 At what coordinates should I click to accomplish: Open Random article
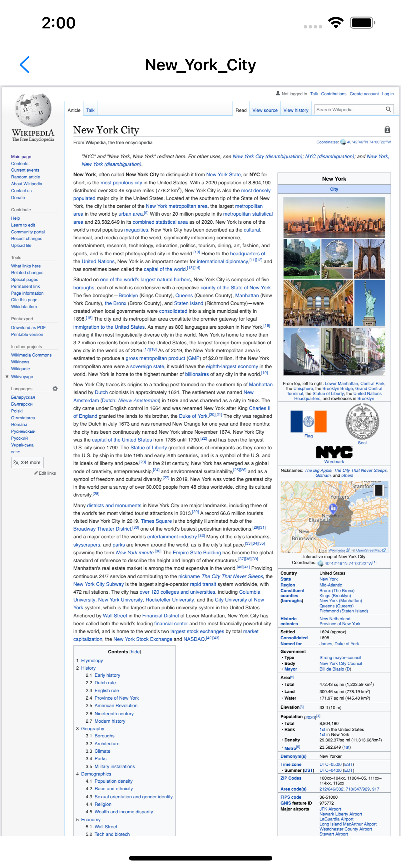click(25, 177)
